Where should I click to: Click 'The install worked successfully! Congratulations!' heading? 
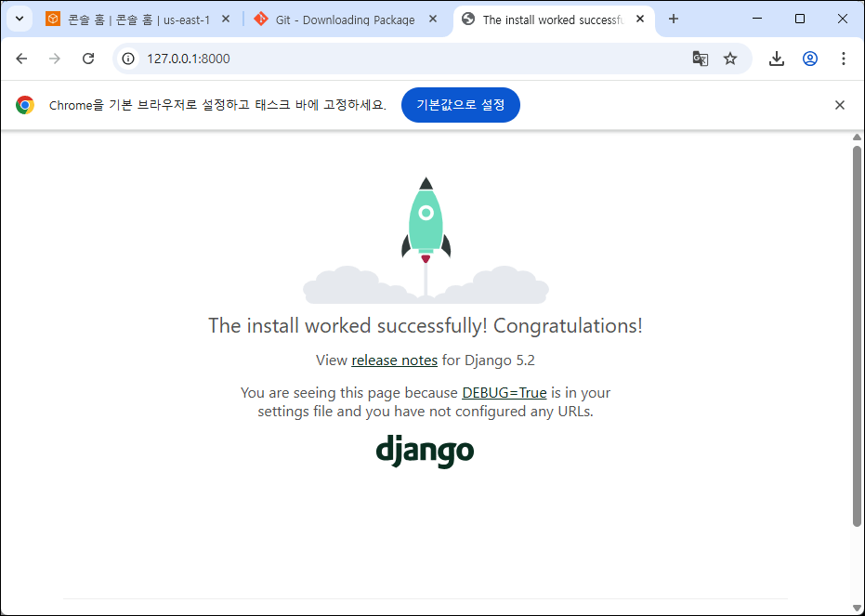tap(426, 326)
